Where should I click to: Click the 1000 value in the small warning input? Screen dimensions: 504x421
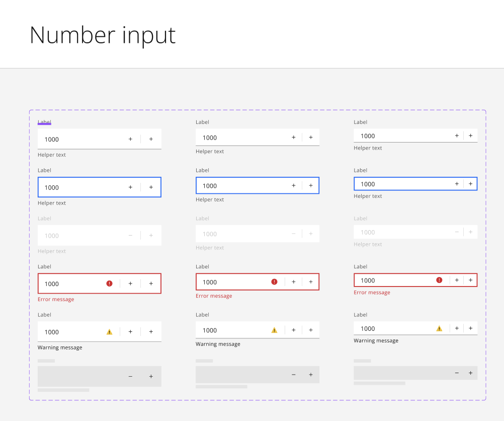point(368,329)
